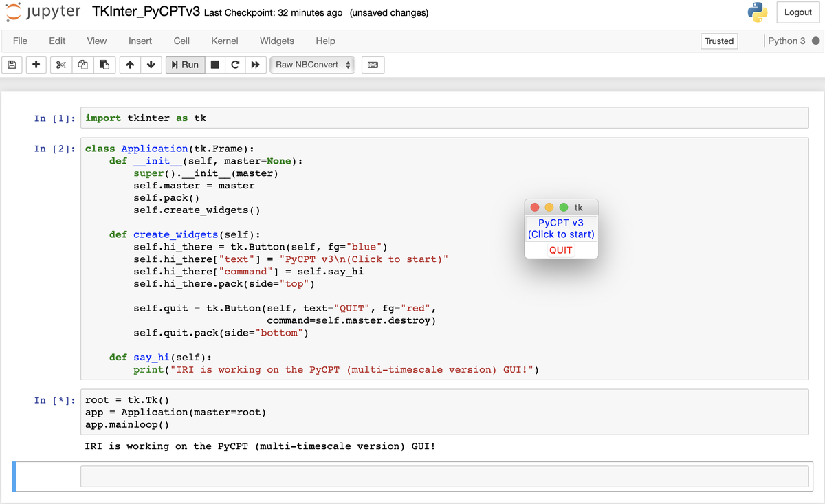The image size is (825, 504).
Task: Click into the import tkinter code cell
Action: tap(444, 118)
